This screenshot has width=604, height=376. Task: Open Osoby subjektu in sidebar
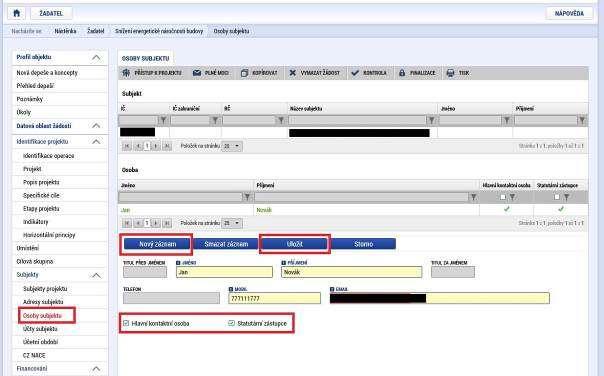42,316
